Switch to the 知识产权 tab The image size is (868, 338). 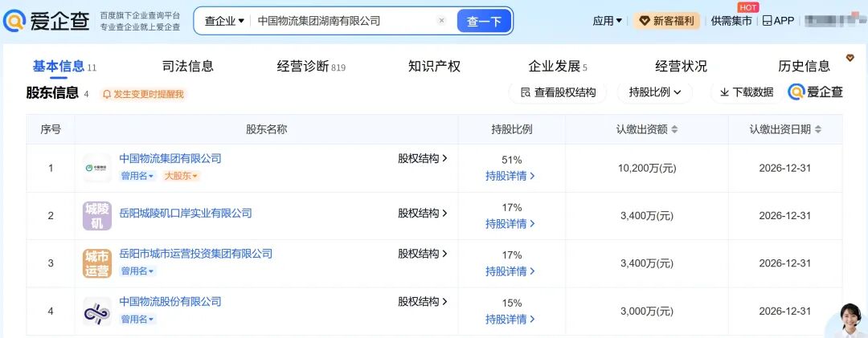(434, 67)
